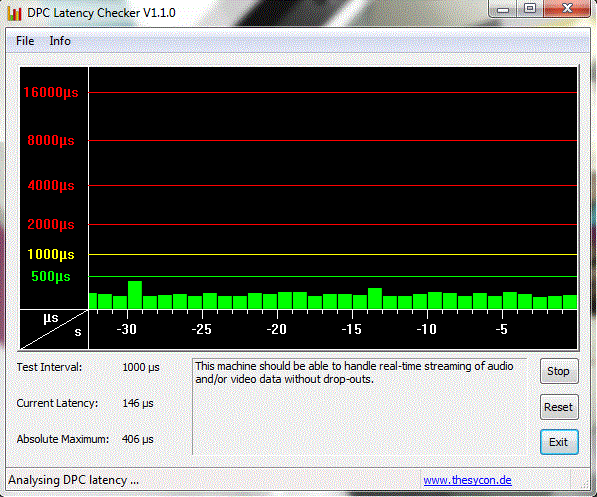The width and height of the screenshot is (597, 497).
Task: Open the File menu
Action: 25,41
